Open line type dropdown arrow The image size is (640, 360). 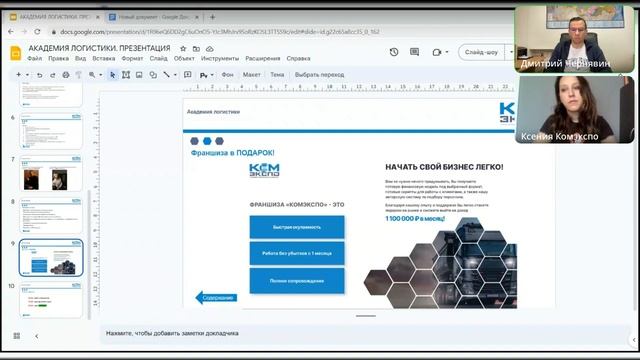tap(175, 75)
